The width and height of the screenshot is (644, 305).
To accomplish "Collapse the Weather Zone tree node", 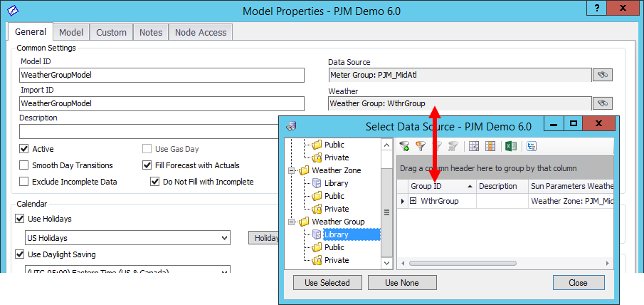I will [292, 171].
